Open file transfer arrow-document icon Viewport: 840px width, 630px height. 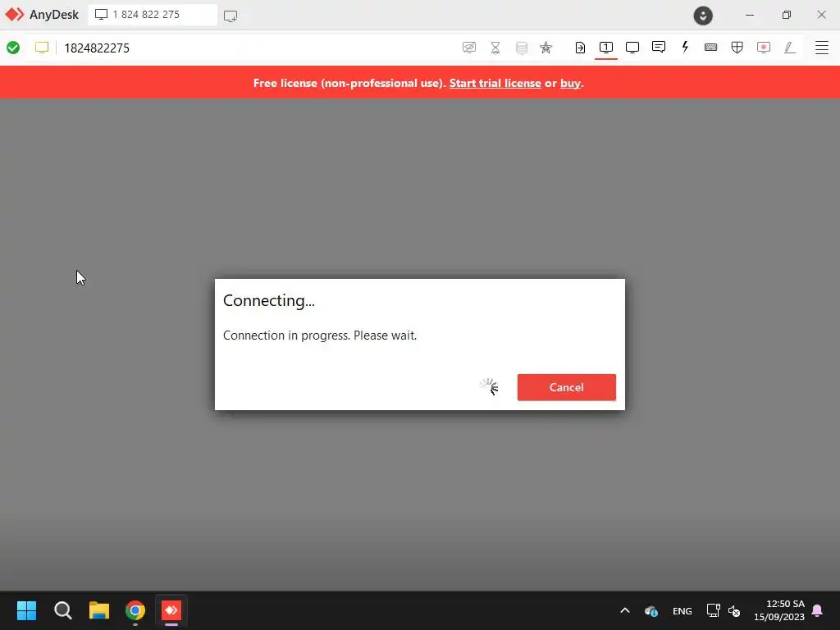pos(580,48)
